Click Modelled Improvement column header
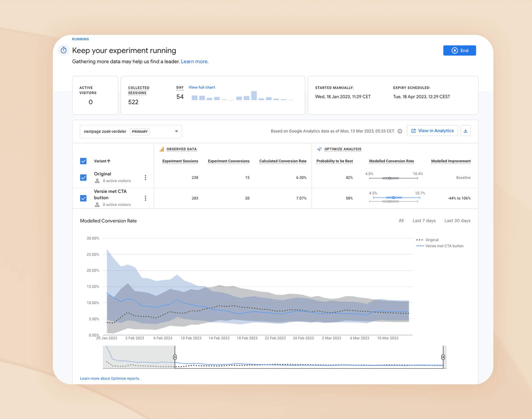The image size is (532, 419). (x=451, y=161)
